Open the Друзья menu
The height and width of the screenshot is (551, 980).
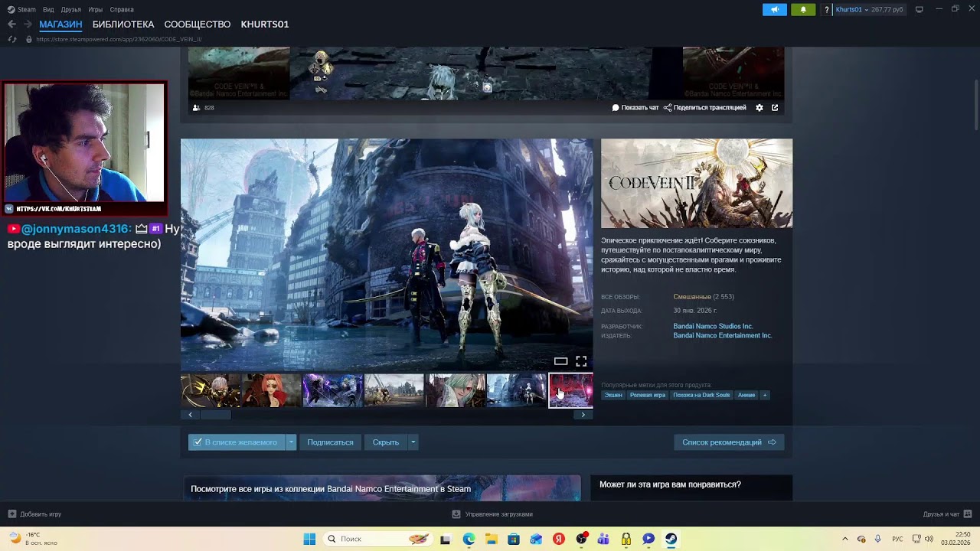click(x=70, y=10)
